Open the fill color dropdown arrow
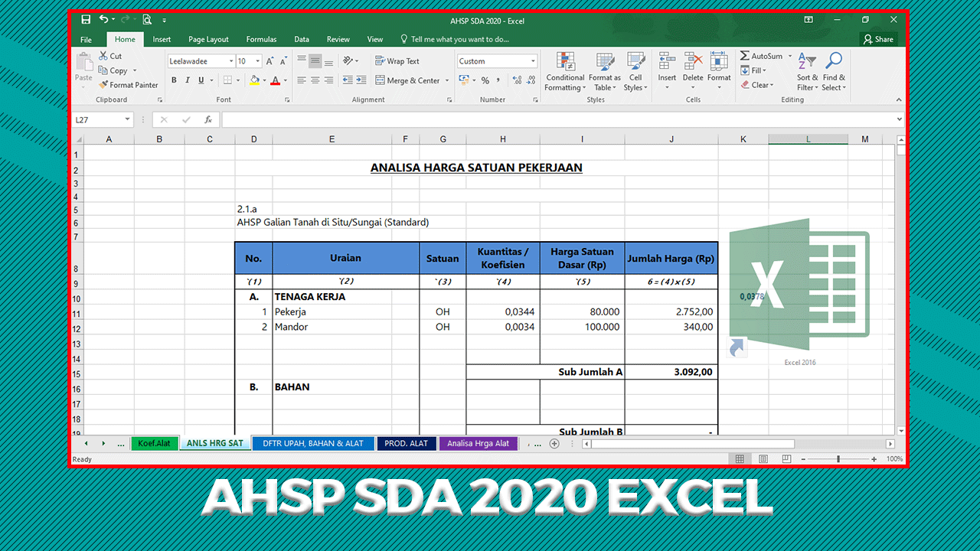The height and width of the screenshot is (551, 980). (263, 80)
